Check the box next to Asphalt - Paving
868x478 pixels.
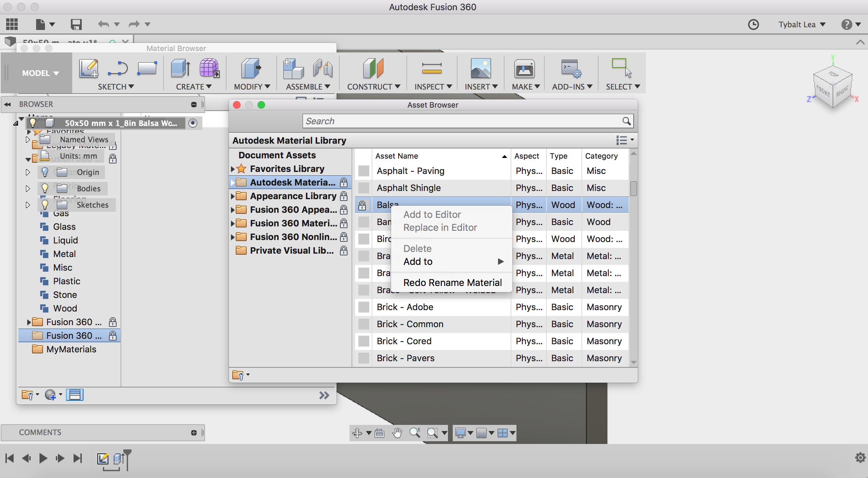tap(363, 171)
